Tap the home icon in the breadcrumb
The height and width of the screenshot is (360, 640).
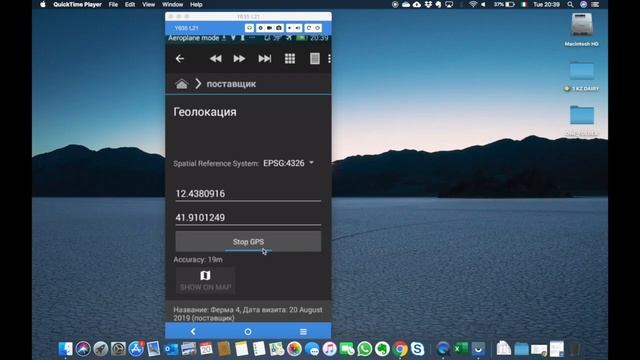click(182, 84)
